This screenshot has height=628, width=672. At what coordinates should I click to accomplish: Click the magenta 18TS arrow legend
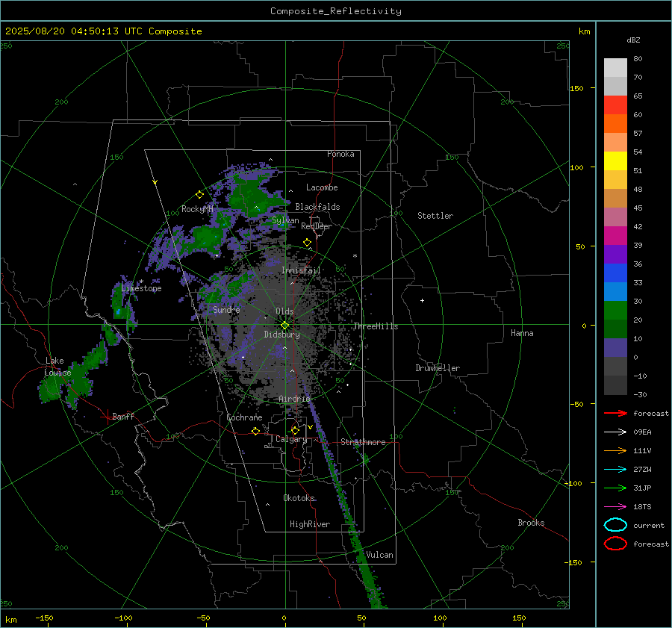point(615,507)
